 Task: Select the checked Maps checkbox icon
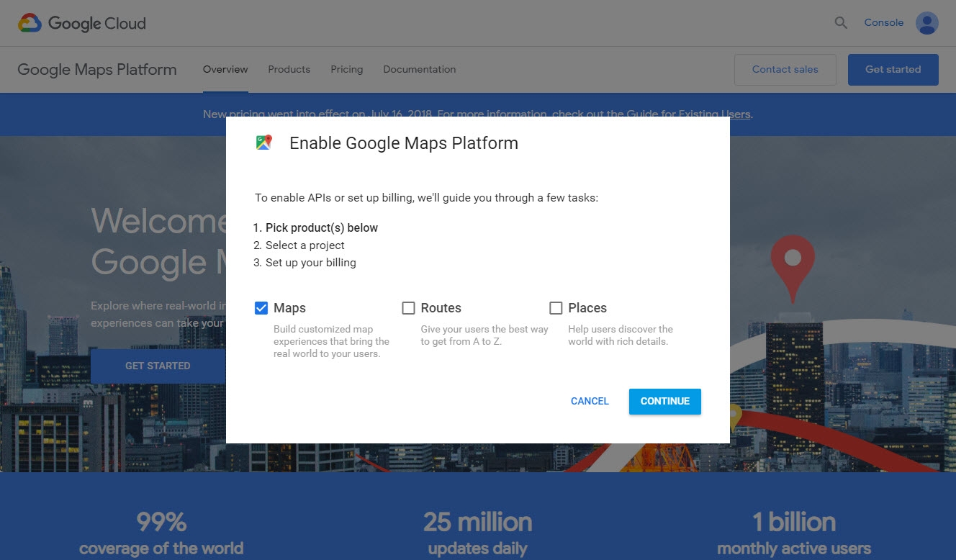(x=261, y=307)
